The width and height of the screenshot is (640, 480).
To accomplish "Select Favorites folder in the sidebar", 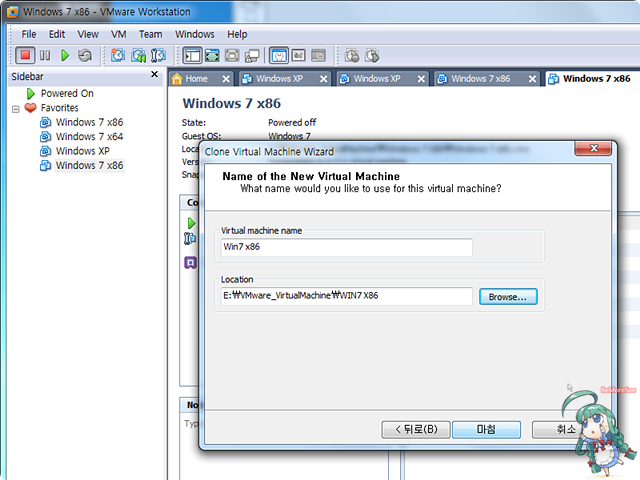I will [x=59, y=108].
